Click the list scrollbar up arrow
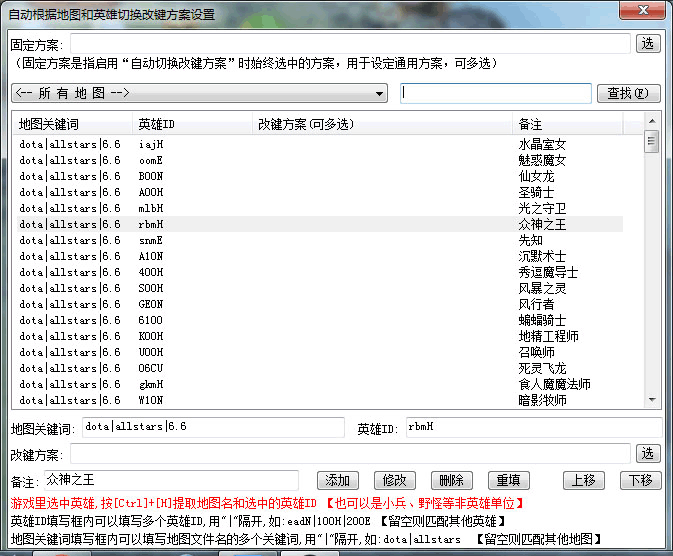673x556 pixels. tap(652, 121)
